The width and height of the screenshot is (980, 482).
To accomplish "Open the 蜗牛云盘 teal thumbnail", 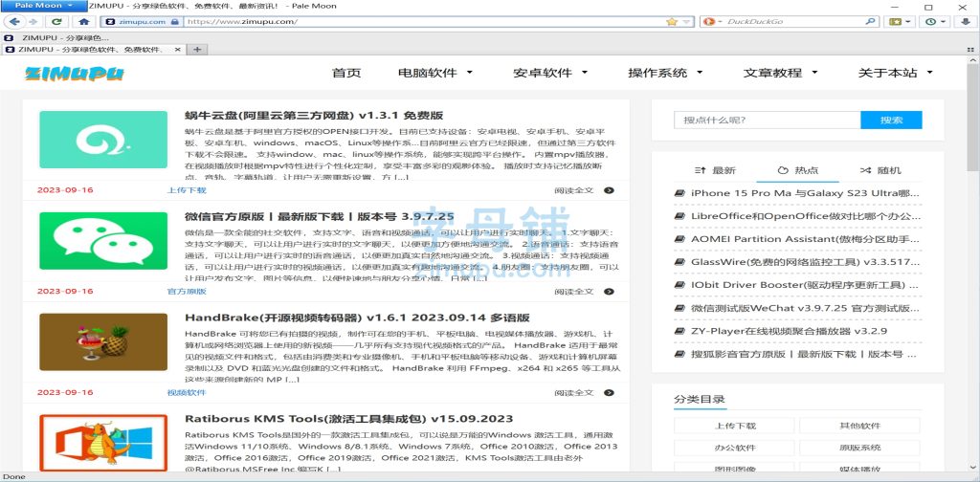I will tap(103, 140).
